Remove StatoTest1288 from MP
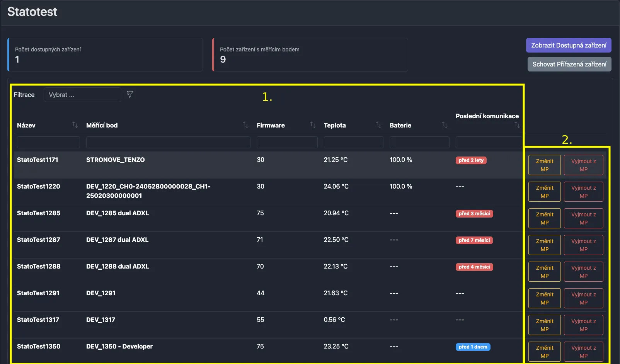This screenshot has width=620, height=364. coord(583,272)
